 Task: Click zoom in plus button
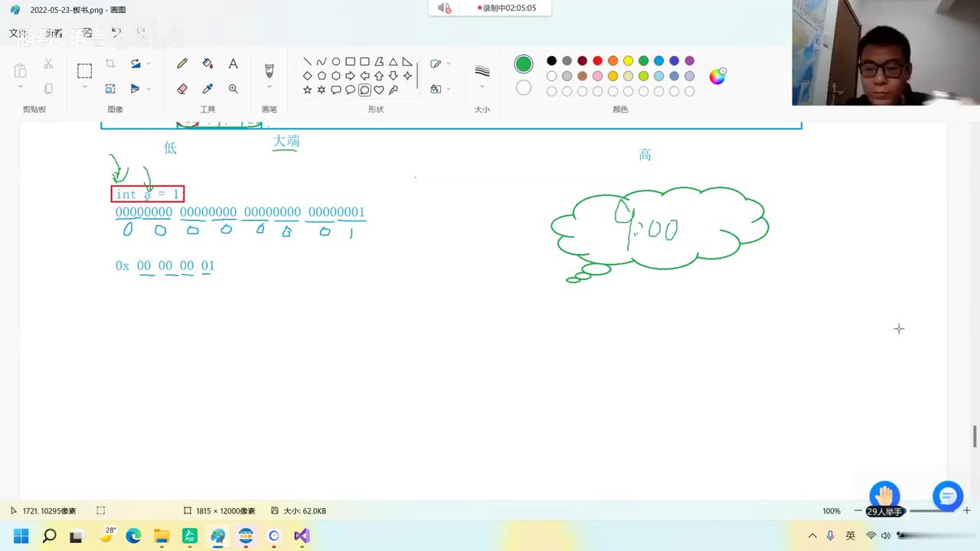click(967, 510)
